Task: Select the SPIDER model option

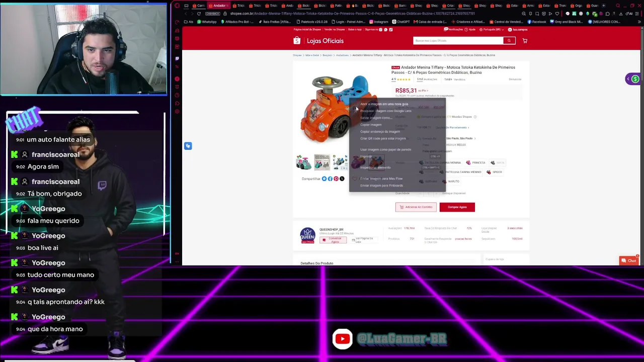Action: [494, 172]
